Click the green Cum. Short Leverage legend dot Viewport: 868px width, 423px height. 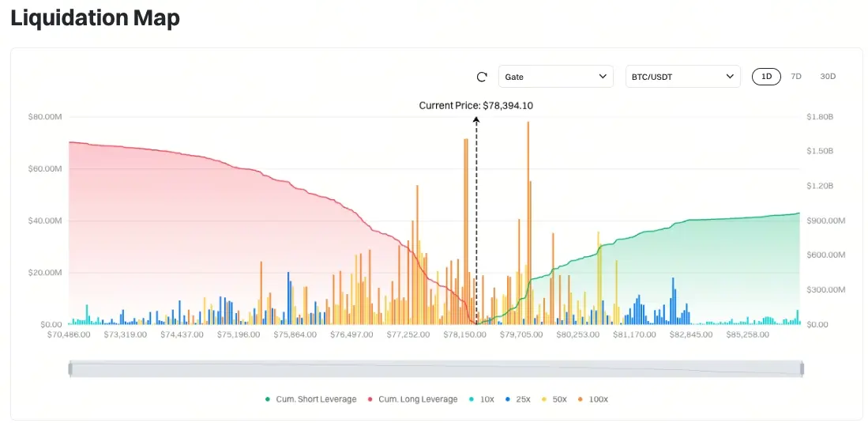point(268,399)
